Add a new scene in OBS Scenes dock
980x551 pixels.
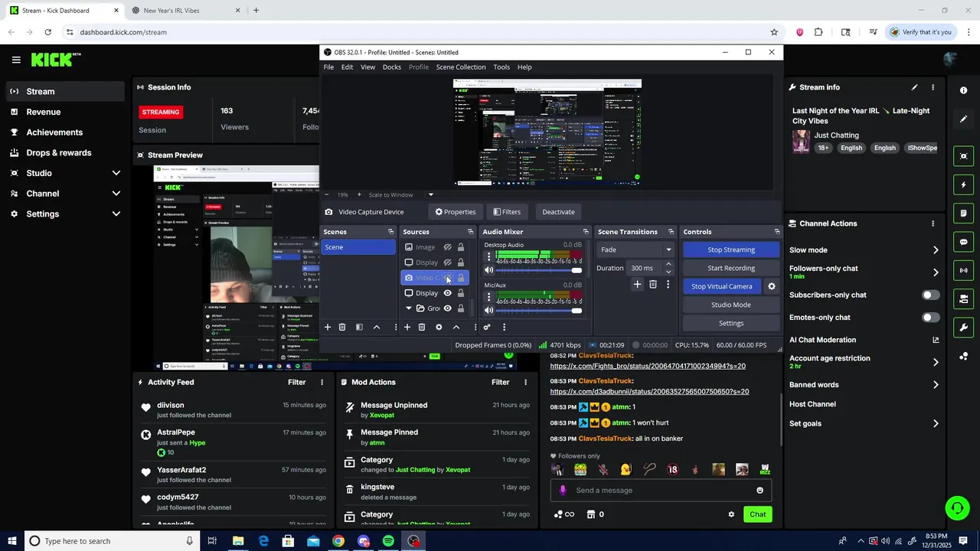point(327,327)
